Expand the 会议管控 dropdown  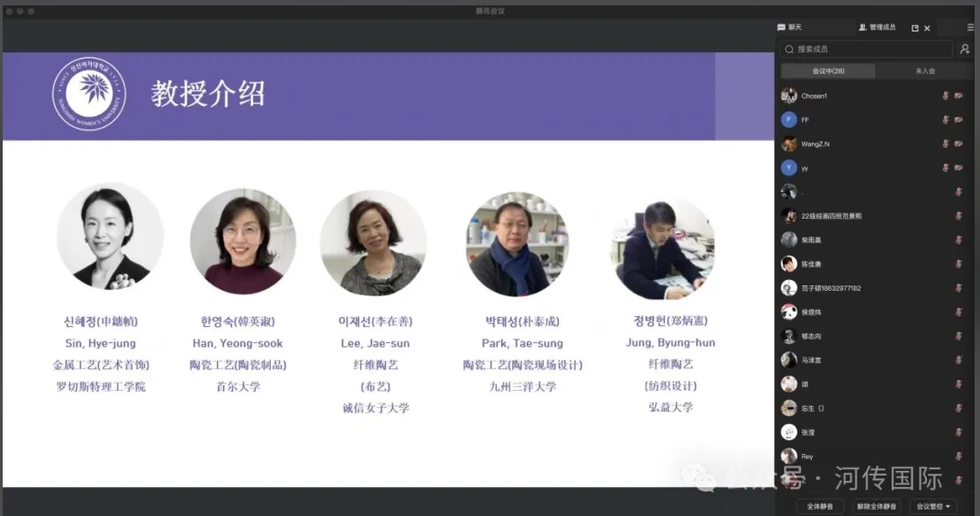932,506
